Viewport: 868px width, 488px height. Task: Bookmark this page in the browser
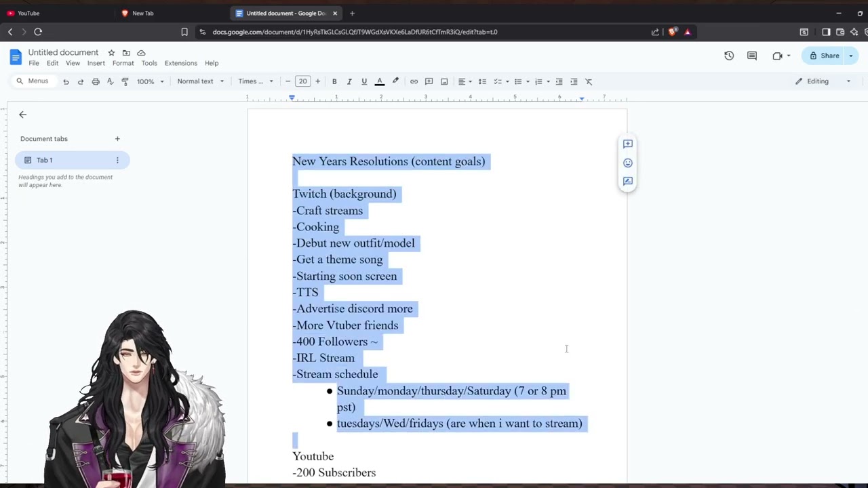click(x=184, y=32)
